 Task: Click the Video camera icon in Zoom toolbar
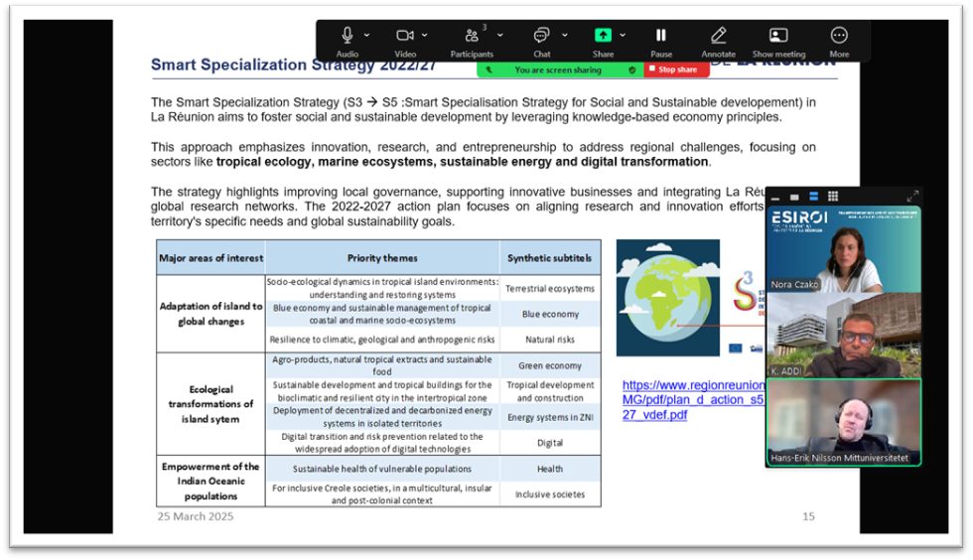point(405,36)
